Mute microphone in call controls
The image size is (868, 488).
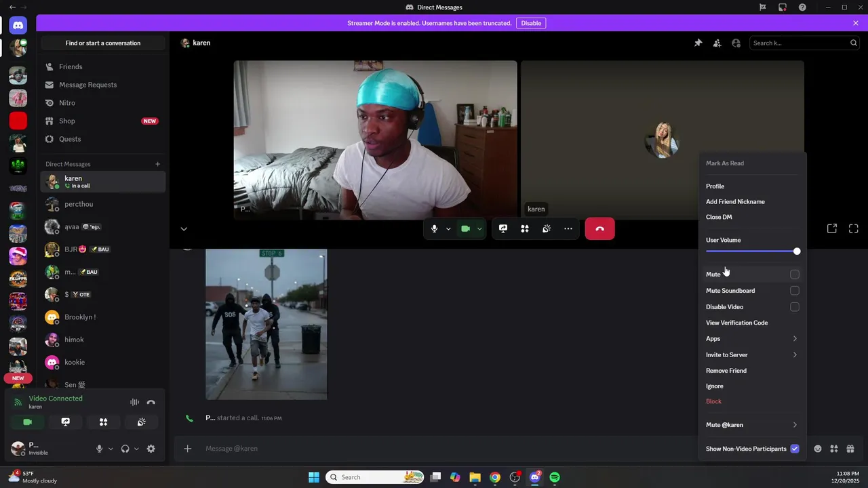(434, 229)
